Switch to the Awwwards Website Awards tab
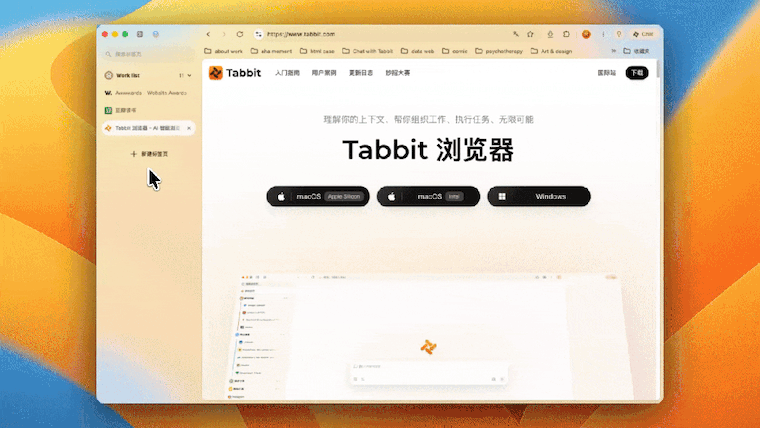The width and height of the screenshot is (760, 428). [148, 93]
